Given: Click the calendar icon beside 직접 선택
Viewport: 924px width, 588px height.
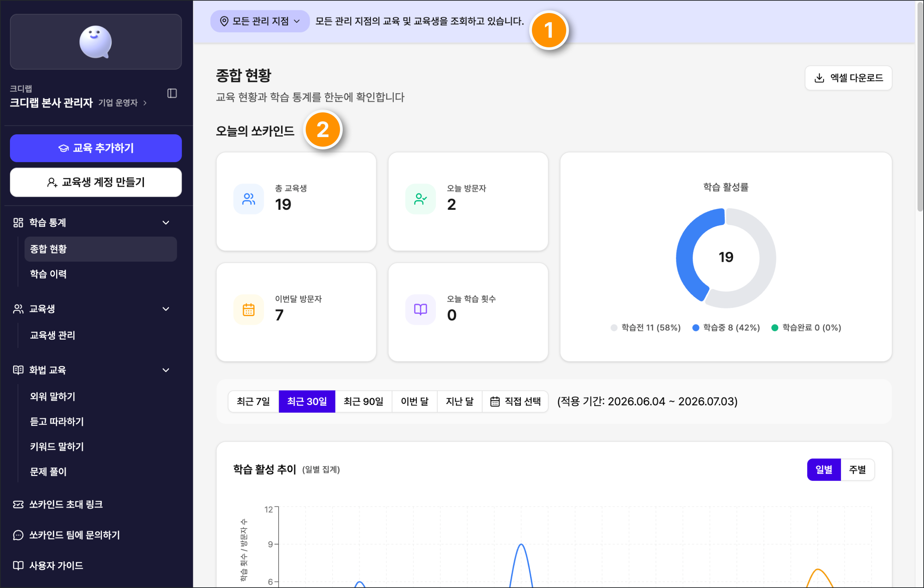Looking at the screenshot, I should (495, 401).
